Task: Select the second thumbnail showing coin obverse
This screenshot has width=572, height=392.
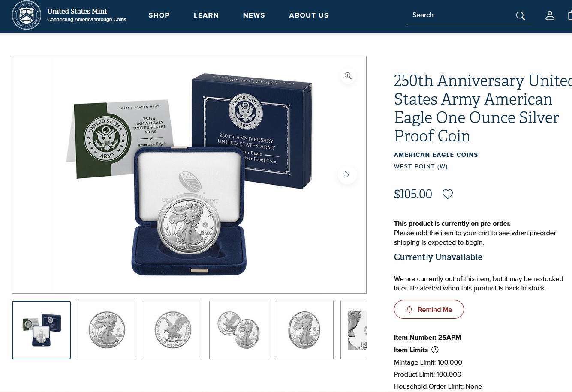Action: click(x=107, y=330)
